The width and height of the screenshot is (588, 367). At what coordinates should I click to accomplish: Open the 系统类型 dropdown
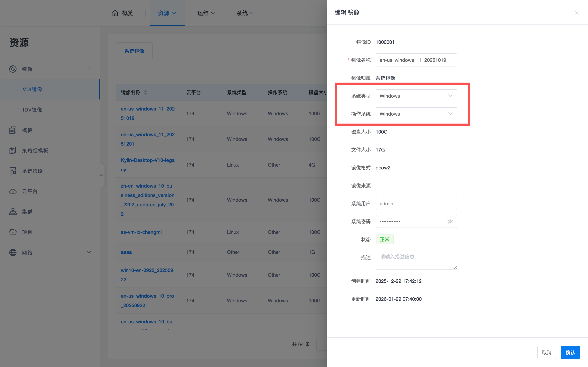pos(416,96)
